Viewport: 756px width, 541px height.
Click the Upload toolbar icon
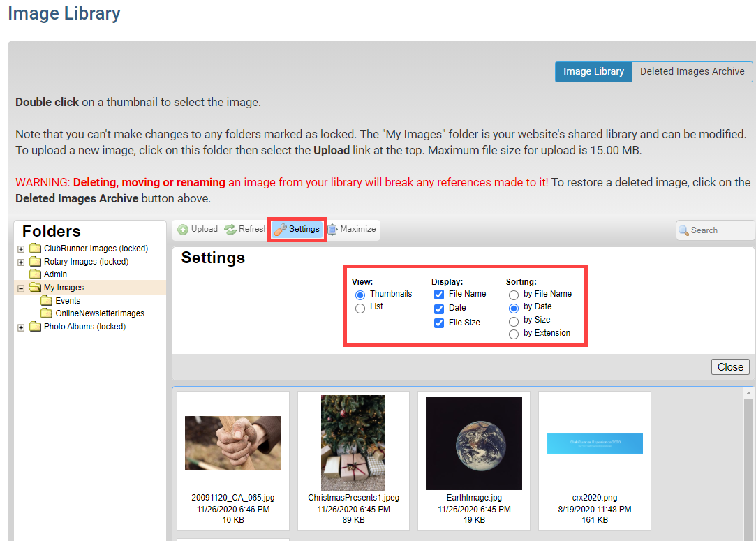[183, 230]
